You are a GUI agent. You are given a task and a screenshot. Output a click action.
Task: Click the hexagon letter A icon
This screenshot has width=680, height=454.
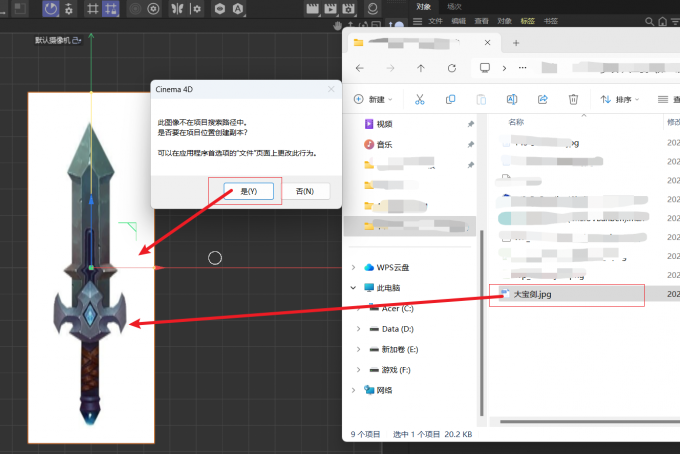coord(238,9)
